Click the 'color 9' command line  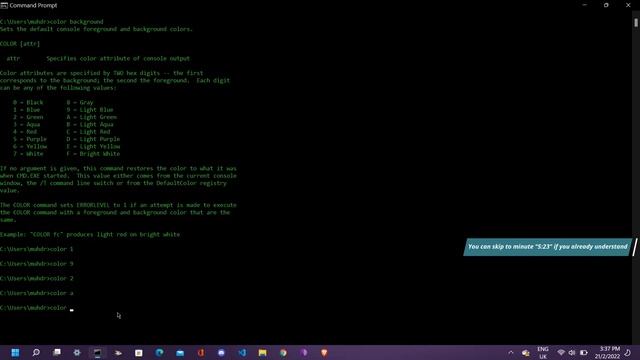37,264
